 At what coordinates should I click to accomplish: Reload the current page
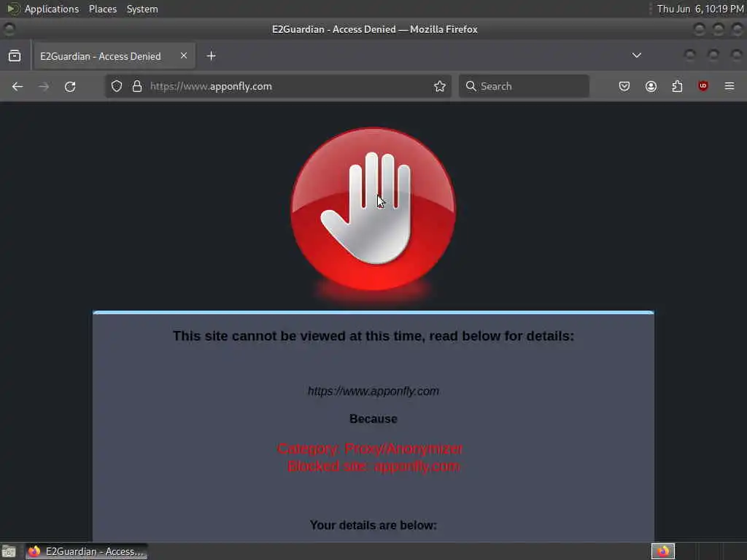click(70, 86)
